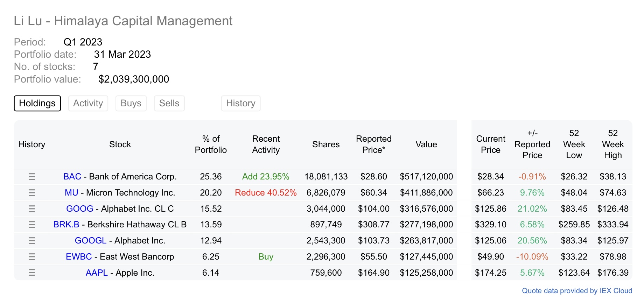Viewport: 644px width, 304px height.
Task: Click the current price $174.25
Action: click(491, 273)
